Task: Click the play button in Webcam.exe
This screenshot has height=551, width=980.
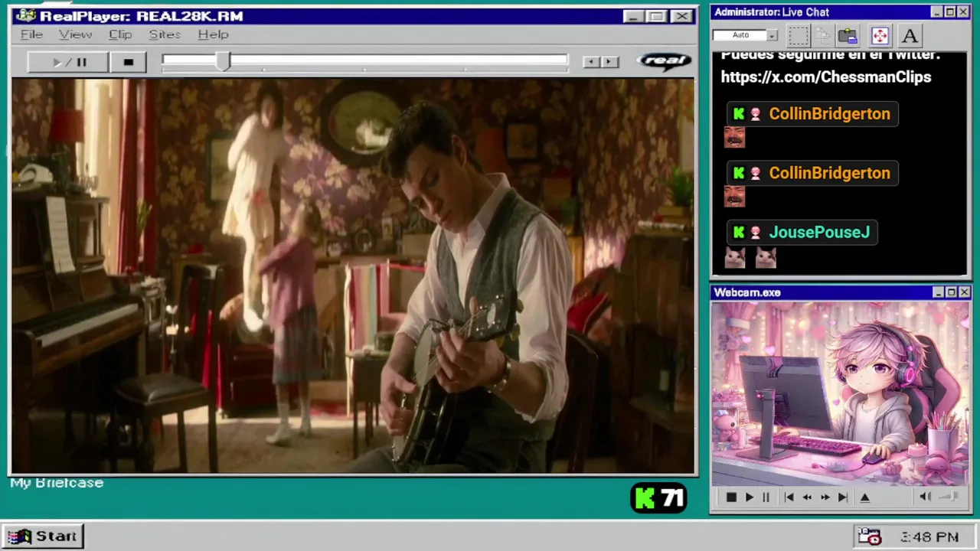Action: coord(749,497)
